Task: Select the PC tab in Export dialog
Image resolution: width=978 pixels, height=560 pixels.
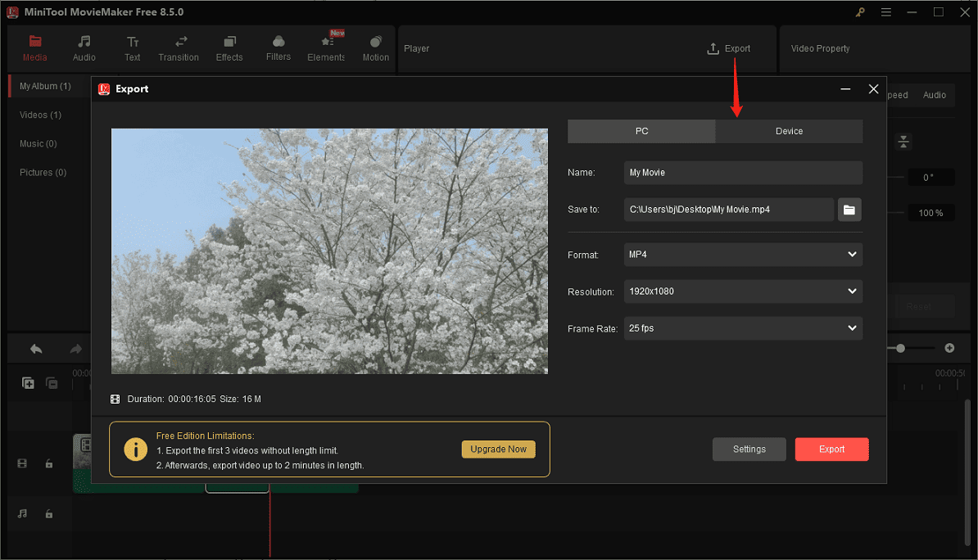Action: (x=641, y=131)
